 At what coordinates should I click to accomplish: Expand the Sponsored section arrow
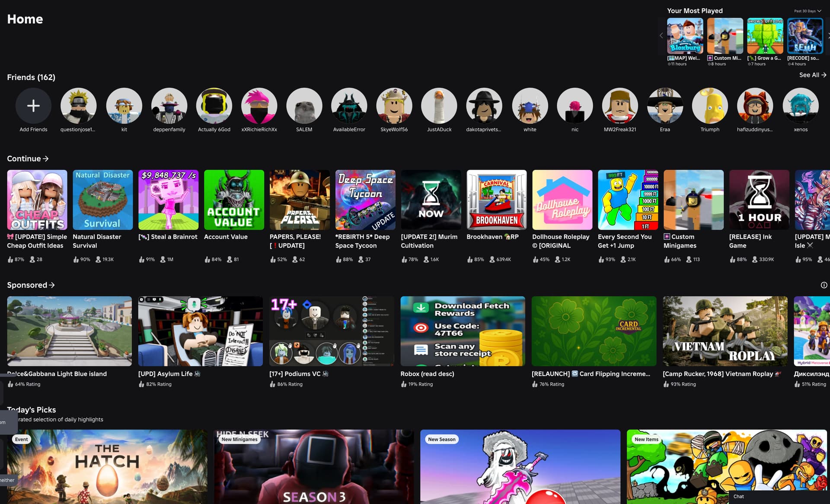point(52,285)
